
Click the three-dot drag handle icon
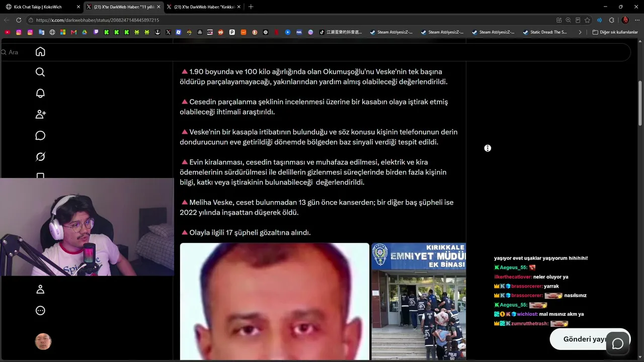click(x=488, y=148)
